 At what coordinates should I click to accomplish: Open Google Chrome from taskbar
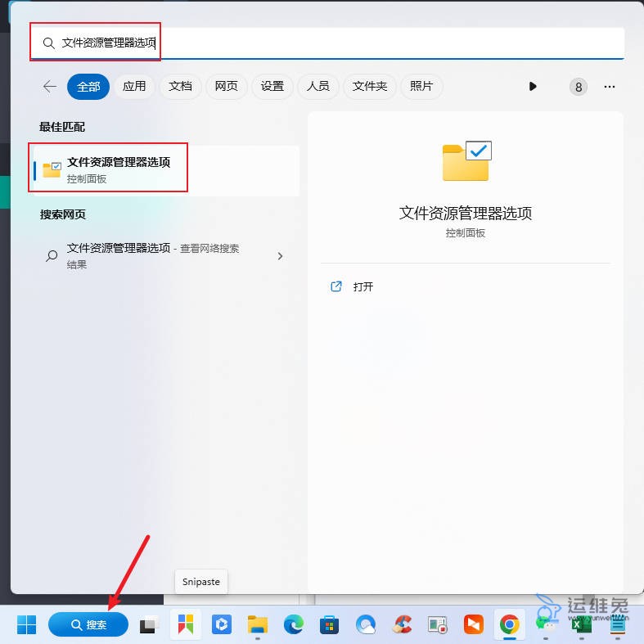[x=509, y=624]
